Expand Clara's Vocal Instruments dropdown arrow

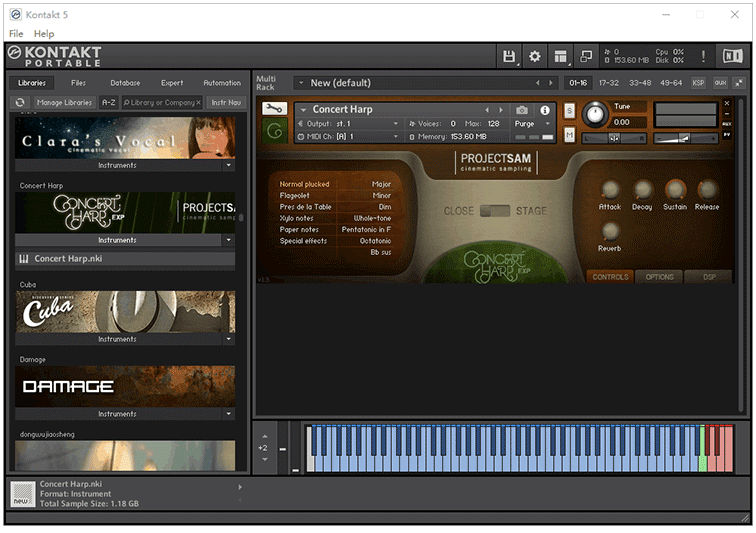pyautogui.click(x=229, y=165)
